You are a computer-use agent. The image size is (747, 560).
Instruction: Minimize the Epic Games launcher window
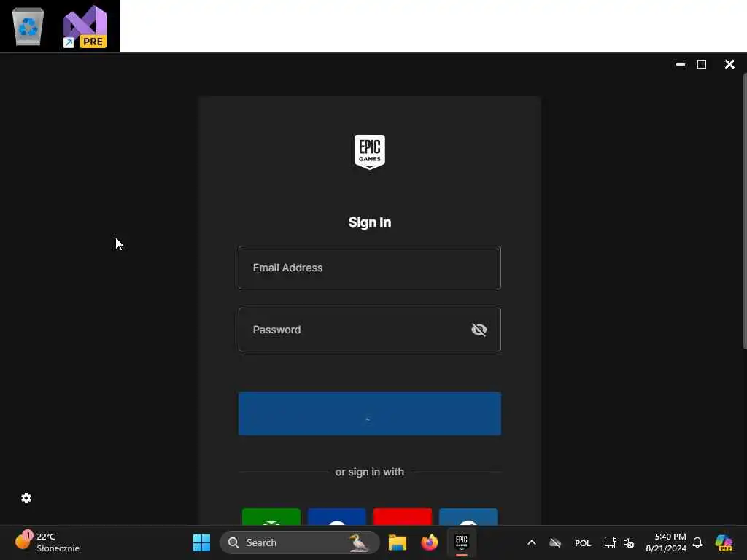[681, 64]
